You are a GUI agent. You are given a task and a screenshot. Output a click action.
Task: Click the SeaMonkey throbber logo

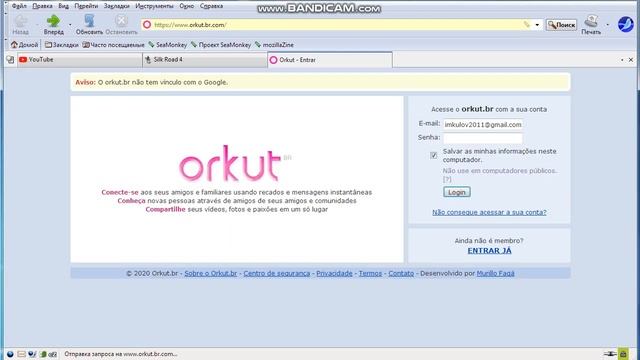[x=625, y=24]
